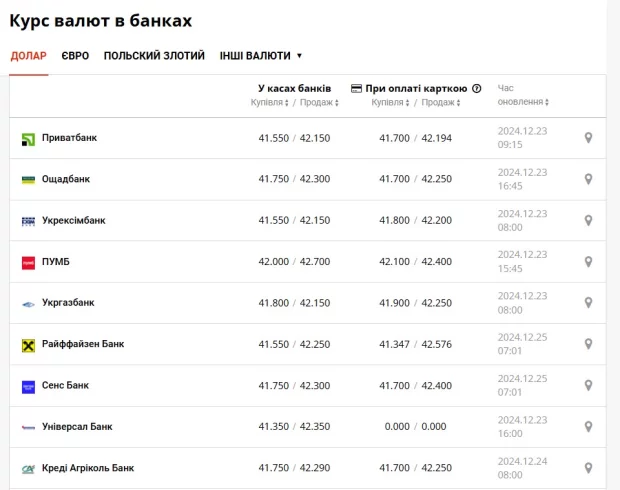Sort by cash desk Продаж rate
The image size is (620, 490).
coord(319,102)
